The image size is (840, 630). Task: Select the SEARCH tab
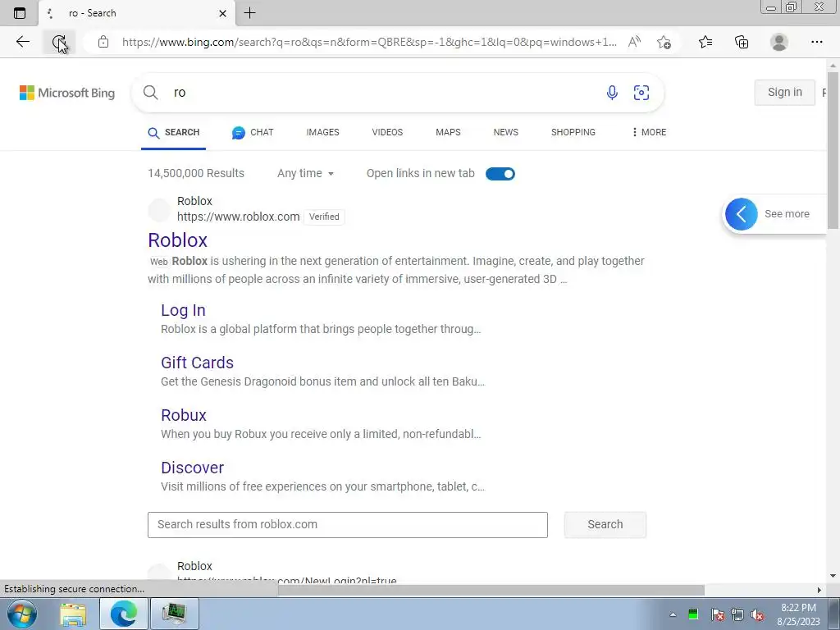point(174,132)
